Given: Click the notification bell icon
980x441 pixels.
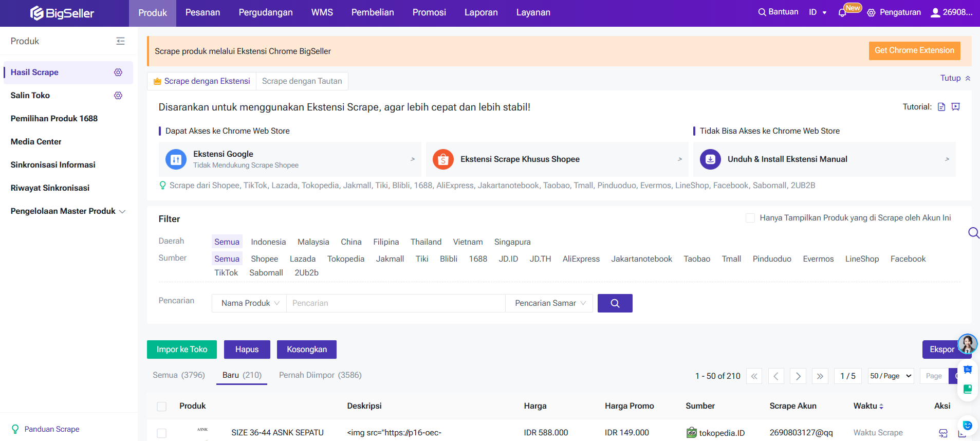Looking at the screenshot, I should (x=842, y=13).
